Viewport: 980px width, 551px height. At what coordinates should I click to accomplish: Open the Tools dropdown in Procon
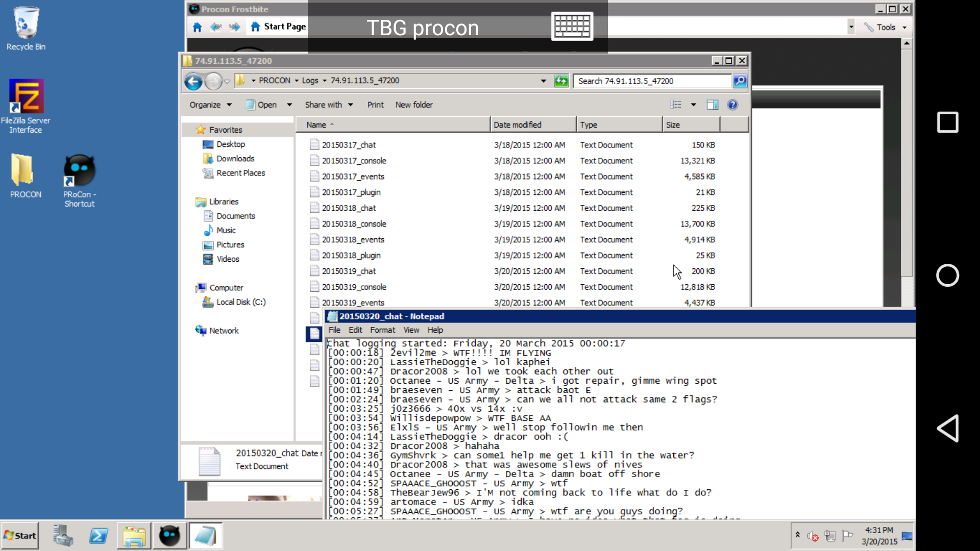click(886, 27)
